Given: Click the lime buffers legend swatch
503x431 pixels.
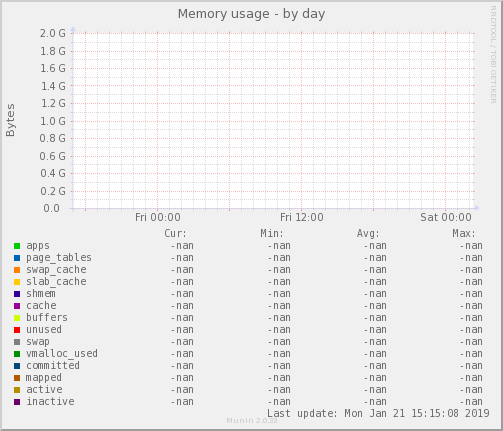Looking at the screenshot, I should [17, 318].
